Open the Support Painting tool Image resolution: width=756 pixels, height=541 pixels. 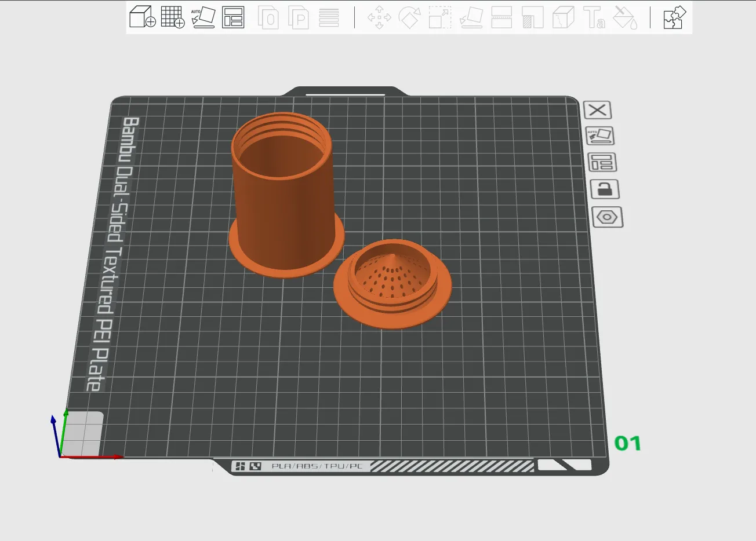pos(532,17)
